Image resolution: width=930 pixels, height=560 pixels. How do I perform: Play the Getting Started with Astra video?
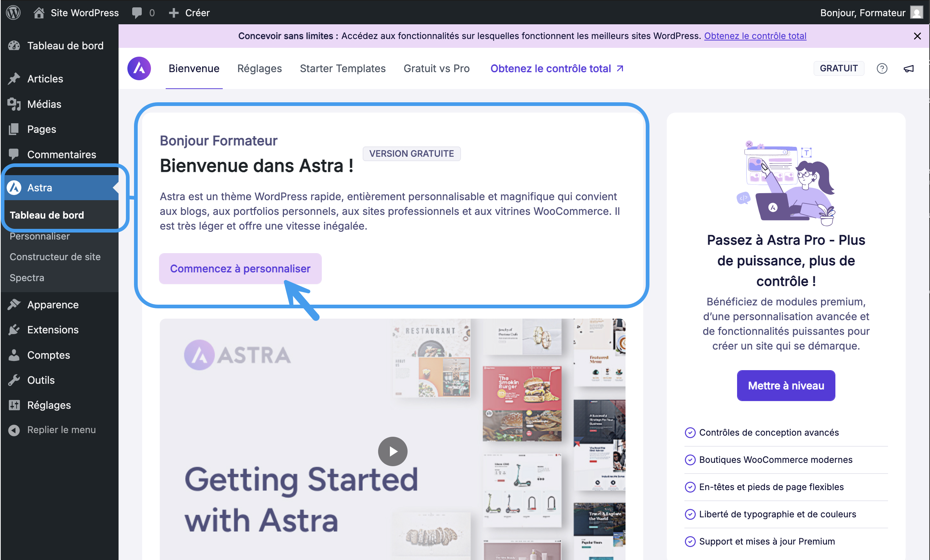pyautogui.click(x=392, y=451)
